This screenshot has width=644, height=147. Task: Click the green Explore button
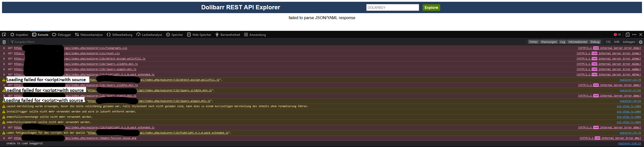431,8
